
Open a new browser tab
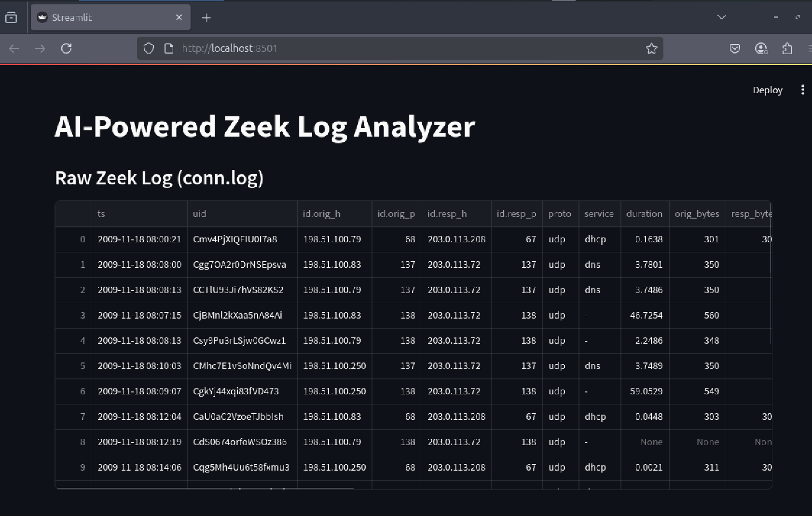click(x=206, y=18)
